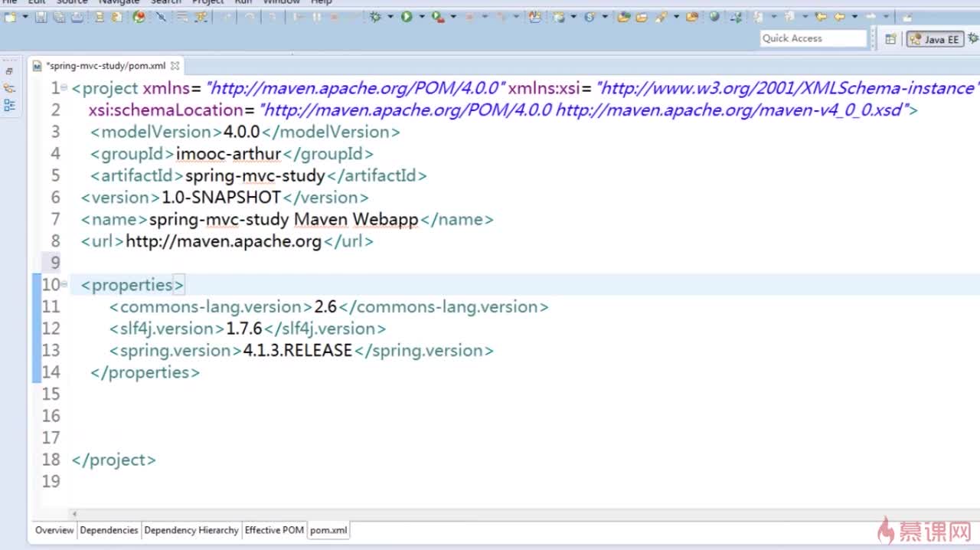Open the Forward history dropdown arrow

(886, 16)
